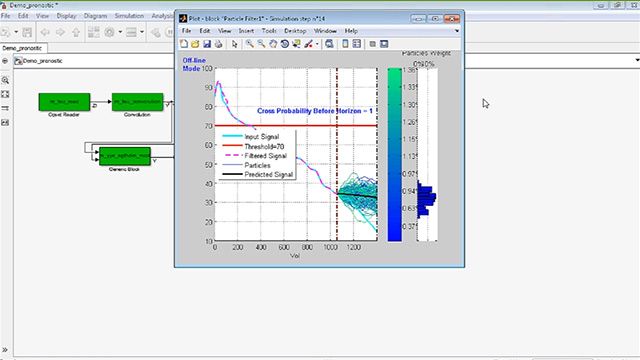
Task: Open Desktop menu in Plot window
Action: tap(295, 31)
